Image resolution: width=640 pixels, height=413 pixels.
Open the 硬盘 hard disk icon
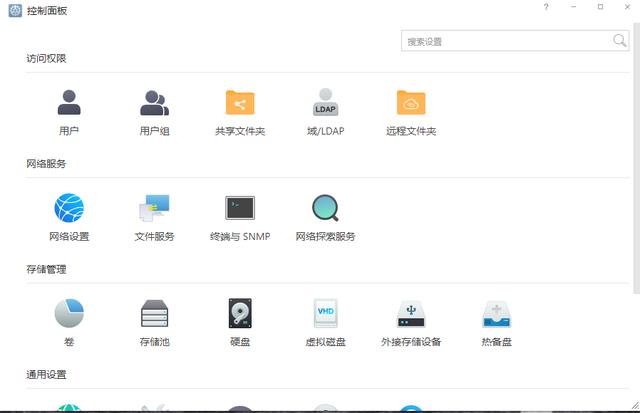coord(240,313)
